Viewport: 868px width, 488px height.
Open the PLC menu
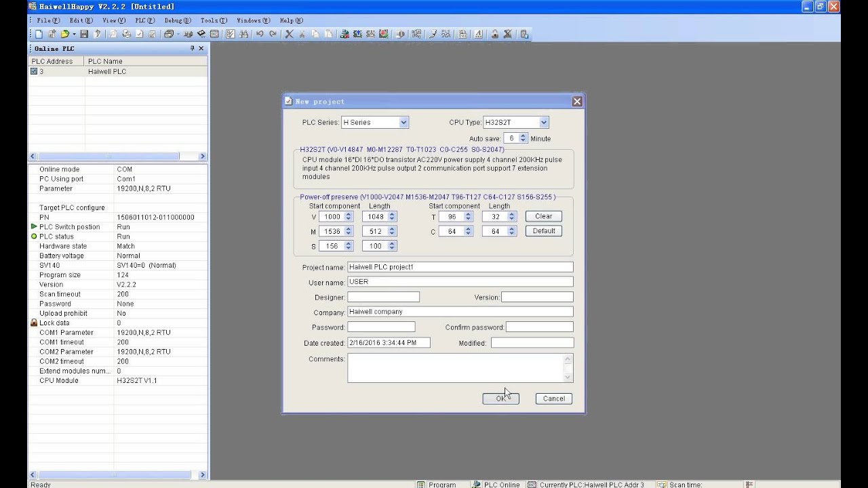point(144,20)
